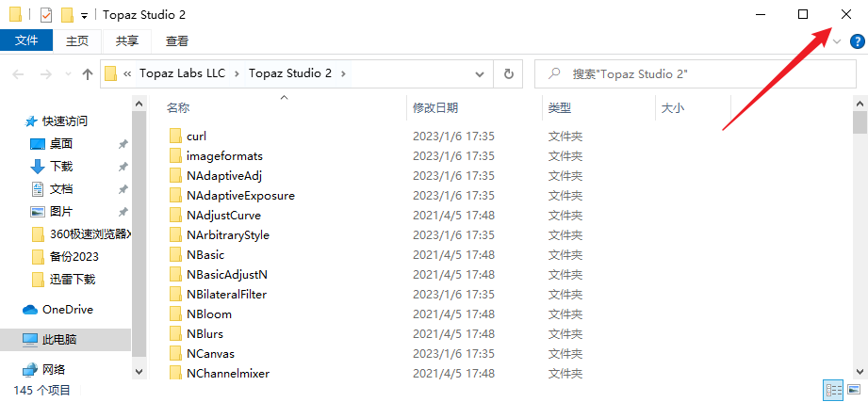Open 图片 in the navigation pane
The image size is (868, 402).
[x=61, y=211]
